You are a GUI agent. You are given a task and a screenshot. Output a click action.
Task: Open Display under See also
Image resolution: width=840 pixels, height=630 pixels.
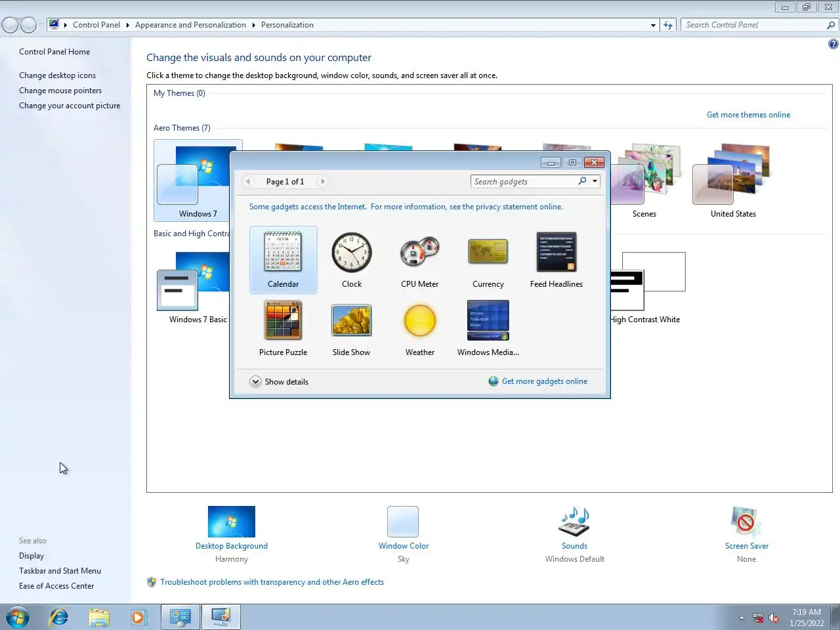(x=31, y=556)
